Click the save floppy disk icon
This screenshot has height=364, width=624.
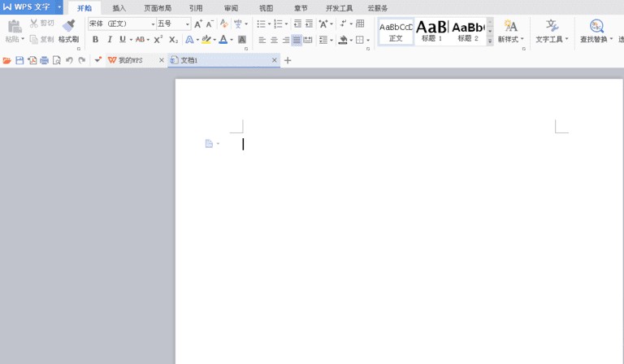[19, 60]
